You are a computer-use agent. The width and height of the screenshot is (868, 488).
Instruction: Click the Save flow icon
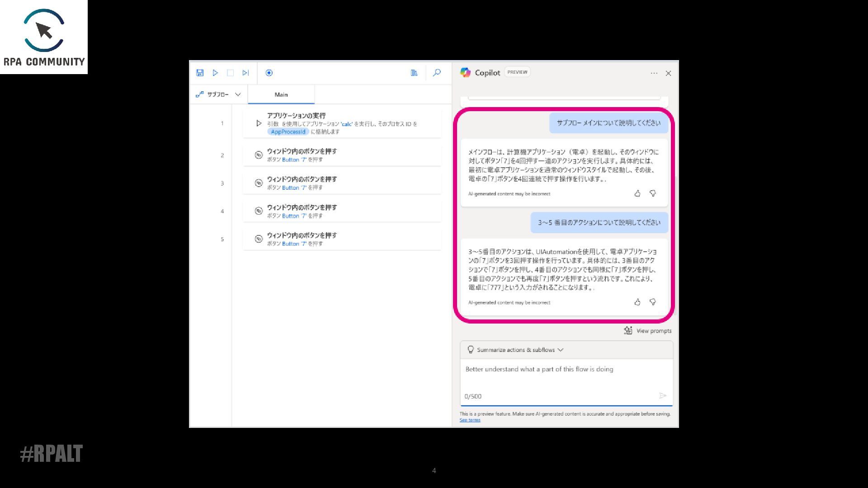tap(200, 73)
